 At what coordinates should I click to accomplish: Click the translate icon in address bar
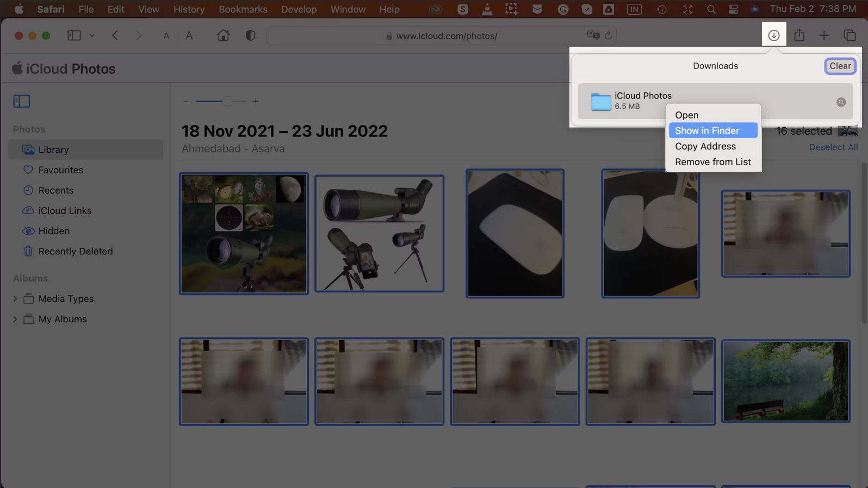[593, 35]
